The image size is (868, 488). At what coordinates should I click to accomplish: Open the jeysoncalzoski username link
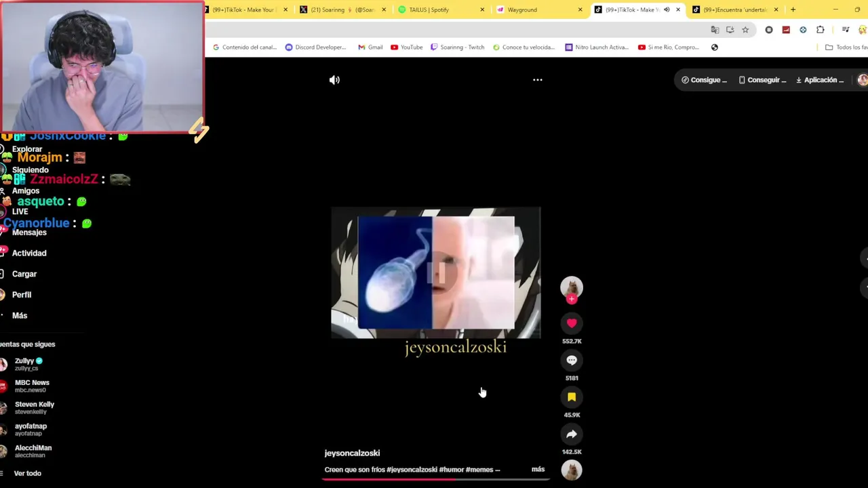pos(352,453)
